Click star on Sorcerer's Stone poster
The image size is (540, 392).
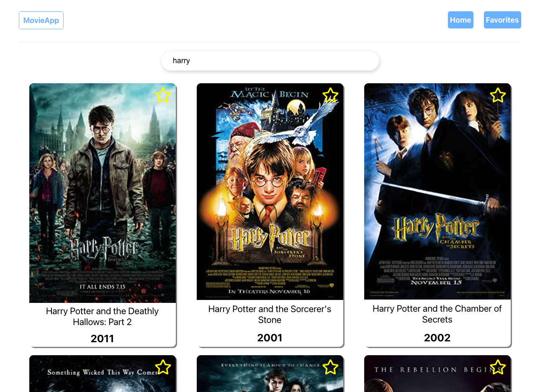[330, 95]
